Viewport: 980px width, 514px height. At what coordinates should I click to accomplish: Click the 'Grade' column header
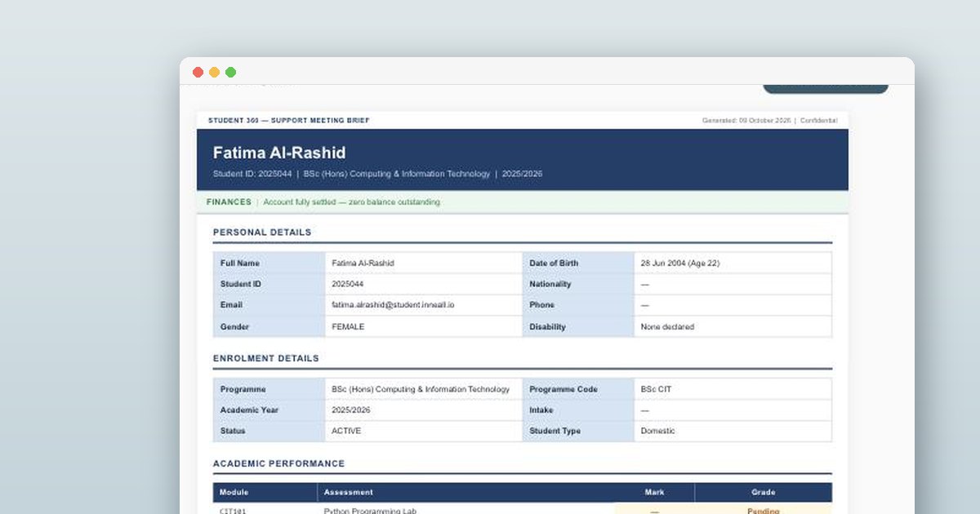[764, 492]
